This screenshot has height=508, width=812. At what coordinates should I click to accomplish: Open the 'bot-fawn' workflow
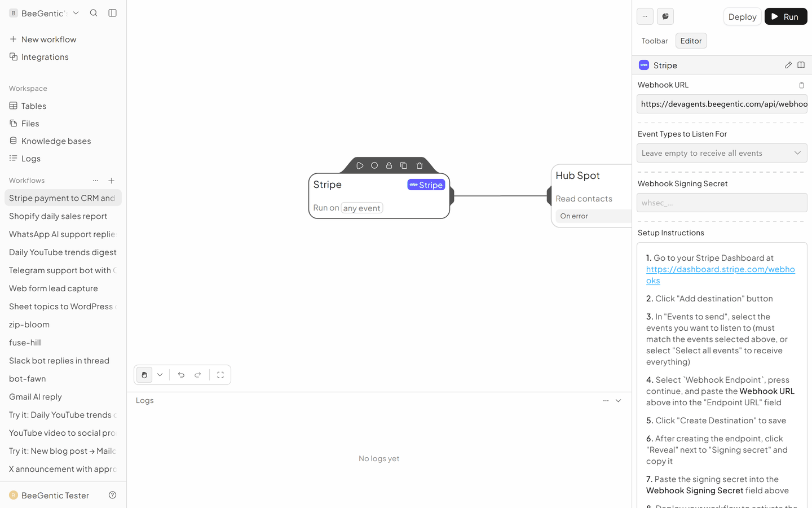tap(63, 379)
